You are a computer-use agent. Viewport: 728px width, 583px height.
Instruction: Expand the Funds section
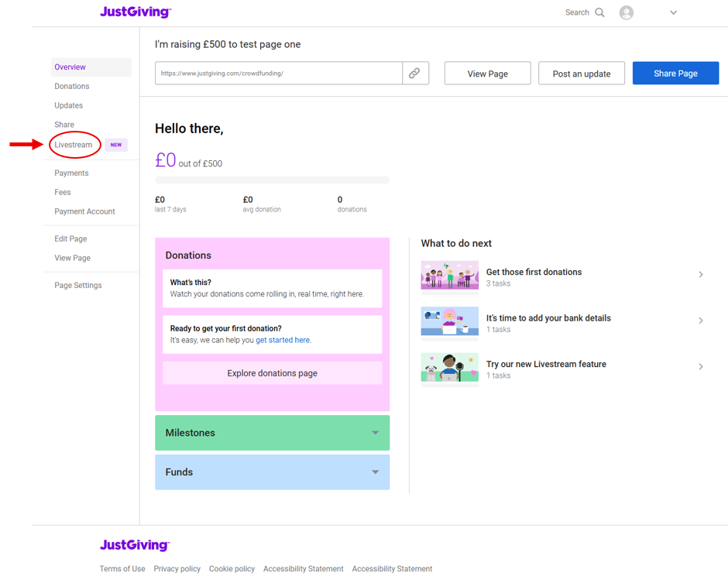(x=273, y=472)
